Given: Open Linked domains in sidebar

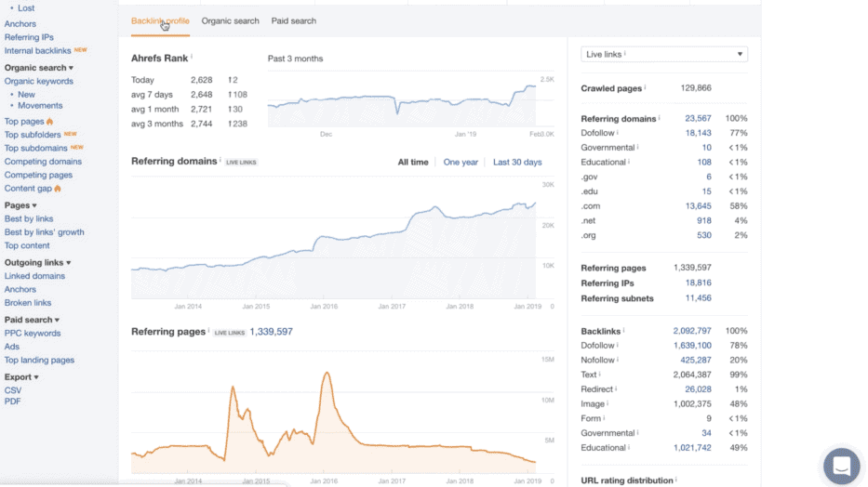Looking at the screenshot, I should click(34, 276).
